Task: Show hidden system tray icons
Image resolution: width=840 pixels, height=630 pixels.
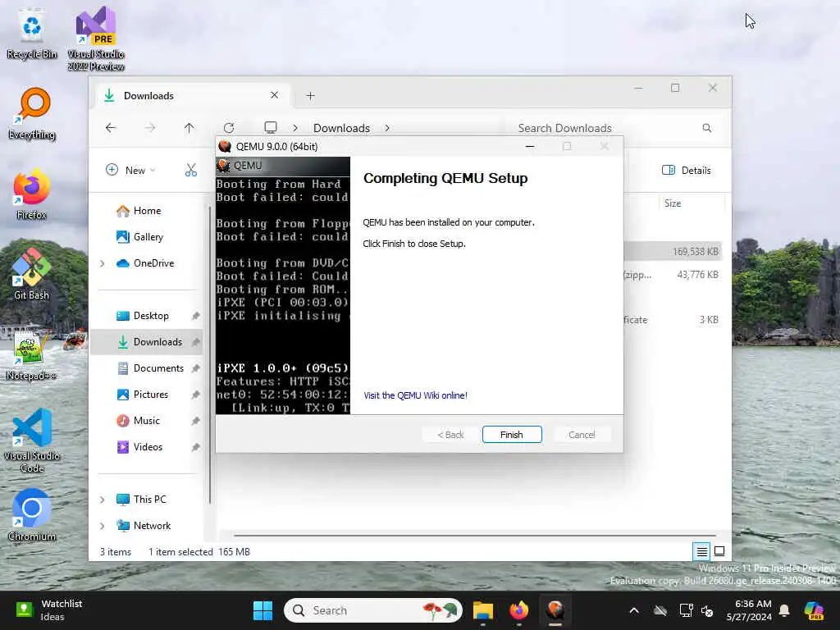Action: 634,610
